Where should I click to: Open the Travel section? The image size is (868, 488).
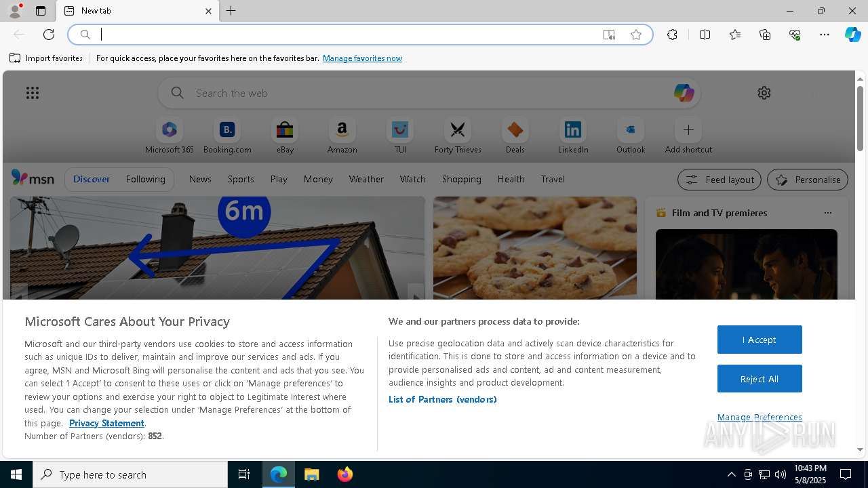pos(553,180)
